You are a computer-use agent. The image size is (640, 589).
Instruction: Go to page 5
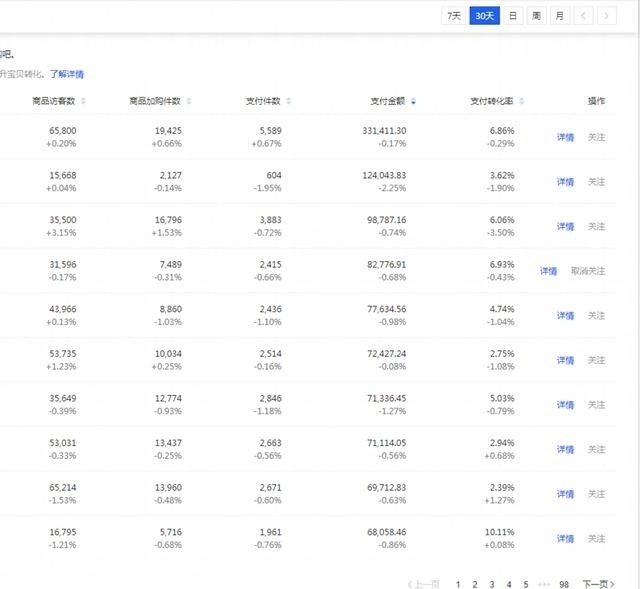pyautogui.click(x=526, y=585)
